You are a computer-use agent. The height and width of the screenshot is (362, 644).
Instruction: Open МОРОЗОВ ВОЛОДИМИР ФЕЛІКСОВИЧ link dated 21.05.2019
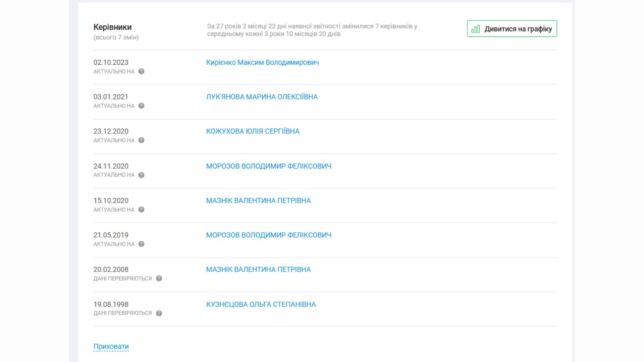point(268,235)
